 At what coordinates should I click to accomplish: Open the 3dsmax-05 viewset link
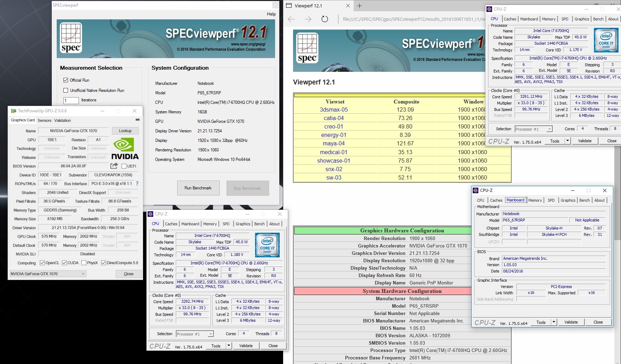point(334,109)
